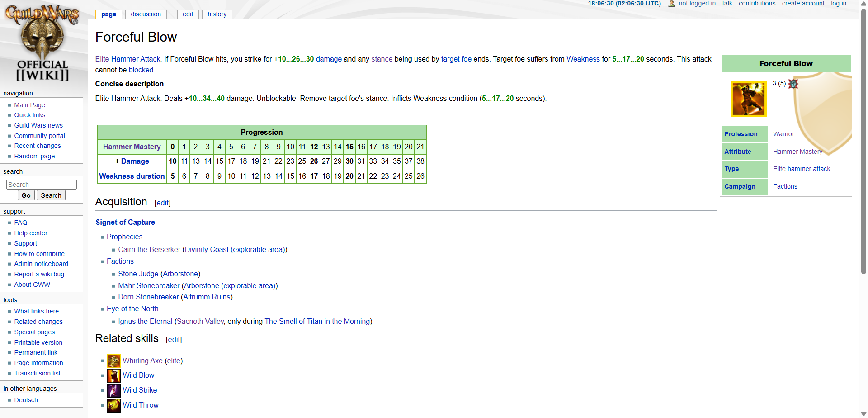The width and height of the screenshot is (868, 418).
Task: Focus the wiki Search input field
Action: (42, 185)
